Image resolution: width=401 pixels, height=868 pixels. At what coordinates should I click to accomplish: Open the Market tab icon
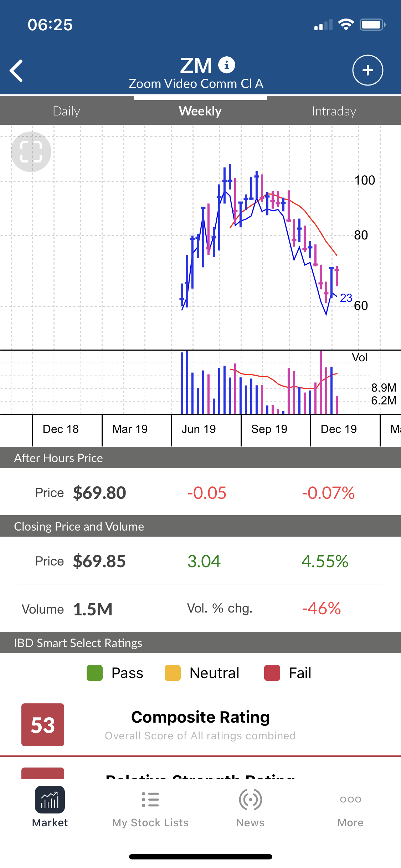coord(50,800)
